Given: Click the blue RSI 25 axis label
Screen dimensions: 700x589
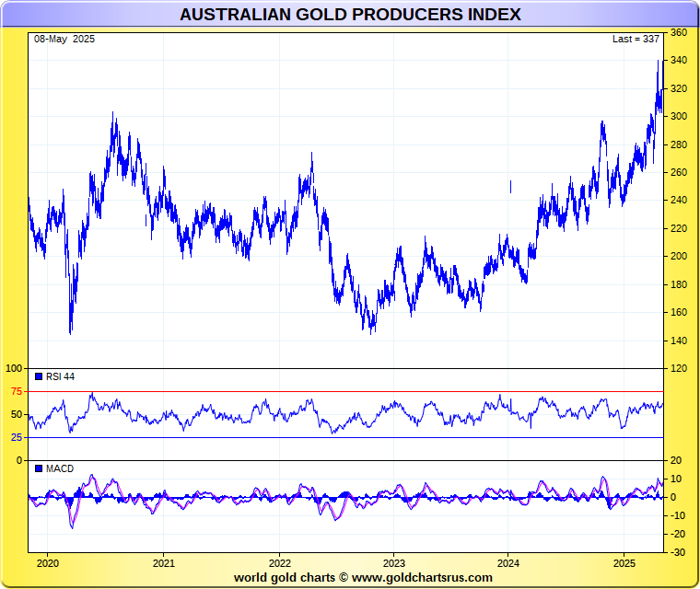Looking at the screenshot, I should click(x=17, y=437).
